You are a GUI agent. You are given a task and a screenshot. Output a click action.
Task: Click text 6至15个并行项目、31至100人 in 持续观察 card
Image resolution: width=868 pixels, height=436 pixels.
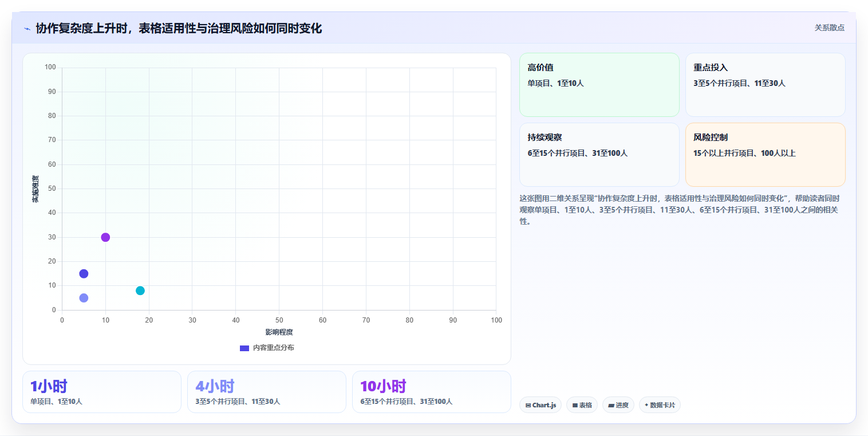click(578, 153)
